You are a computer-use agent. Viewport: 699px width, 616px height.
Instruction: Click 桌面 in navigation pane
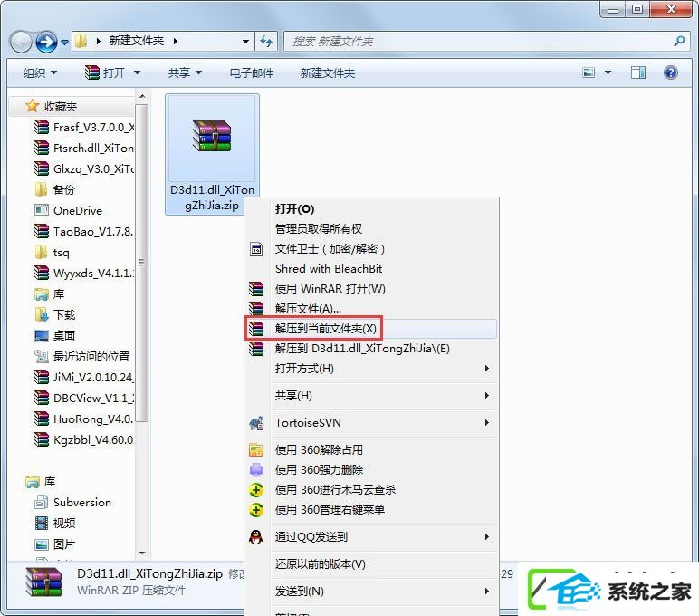coord(55,335)
